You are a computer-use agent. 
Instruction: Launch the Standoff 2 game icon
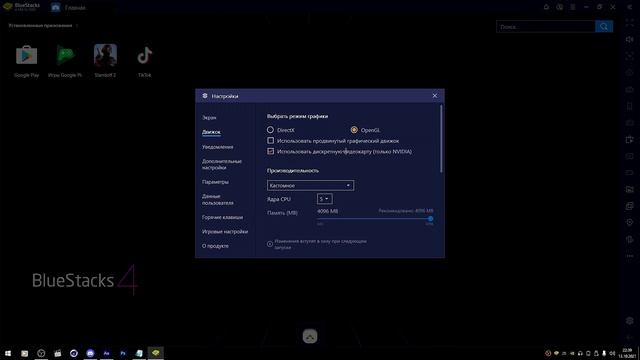[105, 55]
